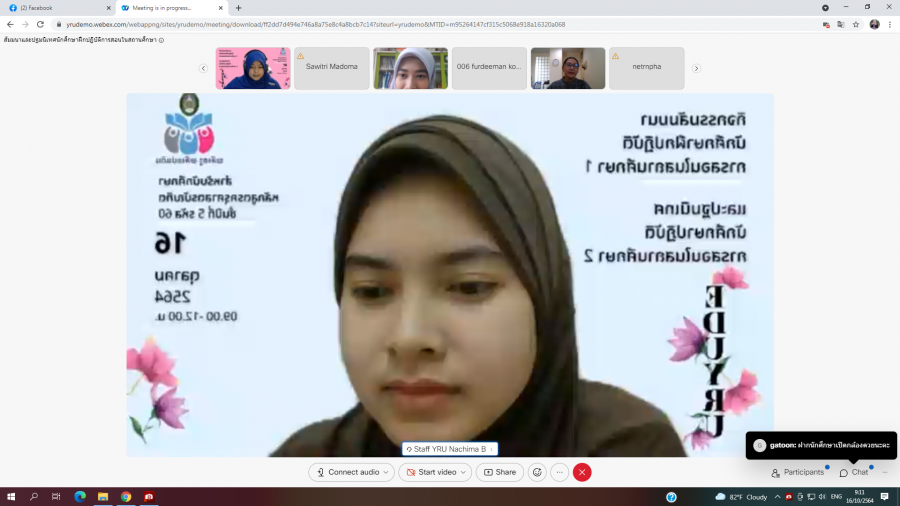Open Microsoft Edge from the taskbar
The image size is (900, 506).
pos(79,496)
